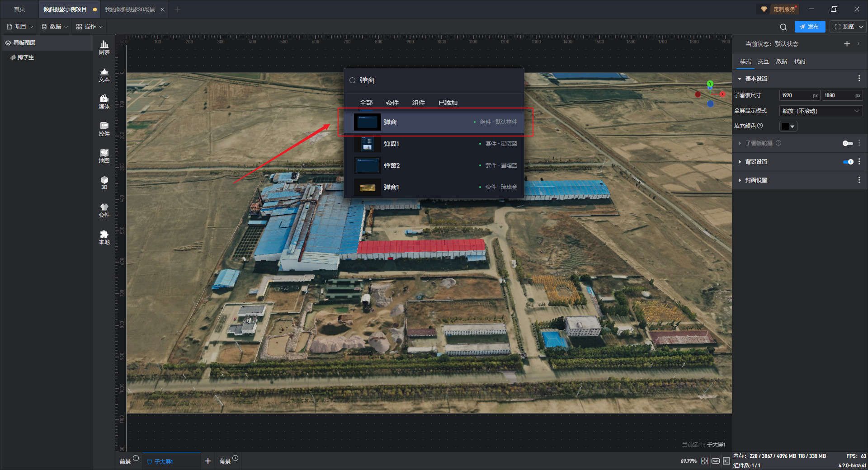This screenshot has height=470, width=868.
Task: Open the 全屏显示模式 display mode dropdown
Action: [x=821, y=111]
